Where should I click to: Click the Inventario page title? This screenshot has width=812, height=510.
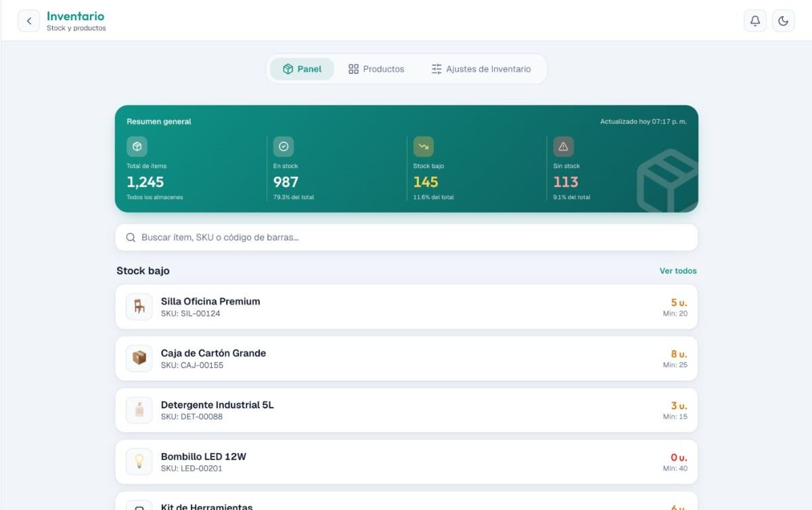(x=75, y=16)
